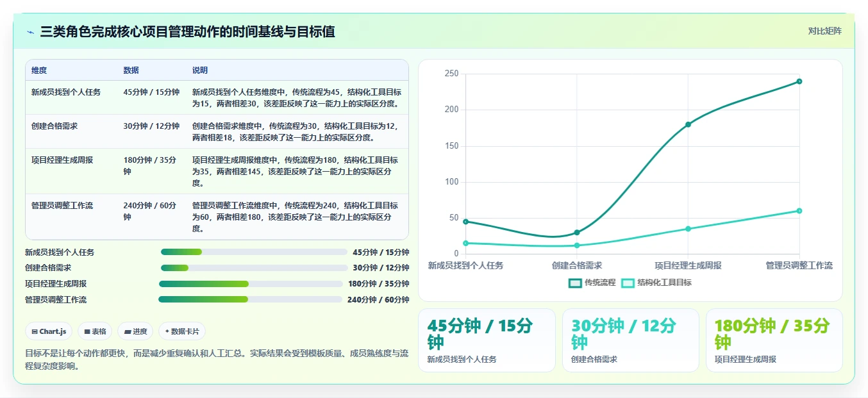Click the 创建合格需求 progress bar

click(x=254, y=268)
